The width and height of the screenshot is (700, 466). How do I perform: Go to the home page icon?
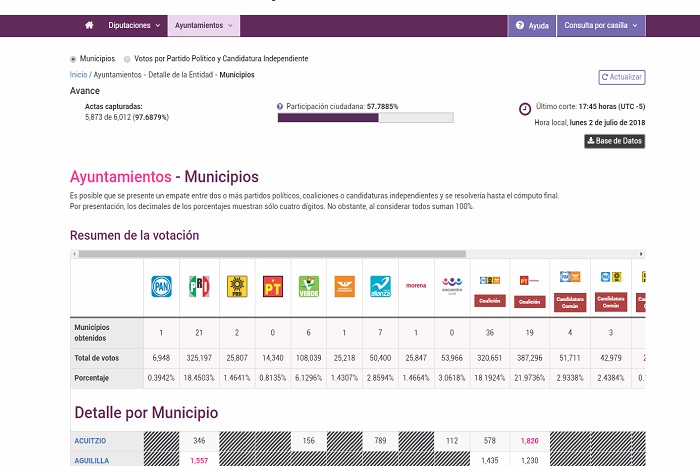click(x=89, y=25)
